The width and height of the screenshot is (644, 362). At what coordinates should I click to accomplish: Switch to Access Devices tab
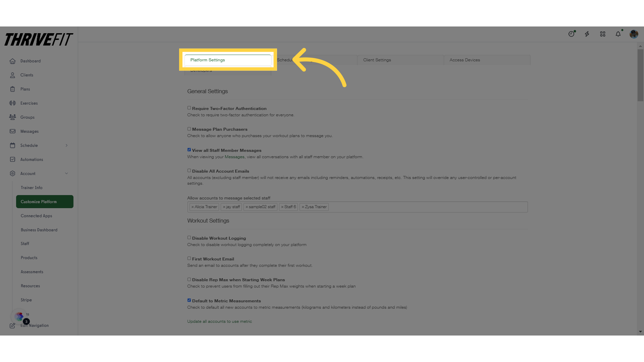(465, 60)
